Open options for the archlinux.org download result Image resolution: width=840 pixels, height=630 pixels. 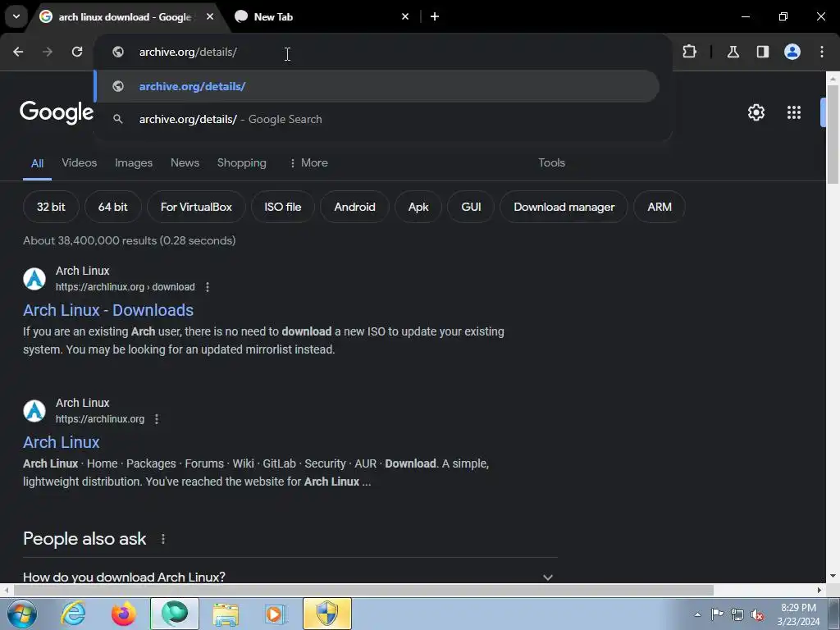[208, 287]
